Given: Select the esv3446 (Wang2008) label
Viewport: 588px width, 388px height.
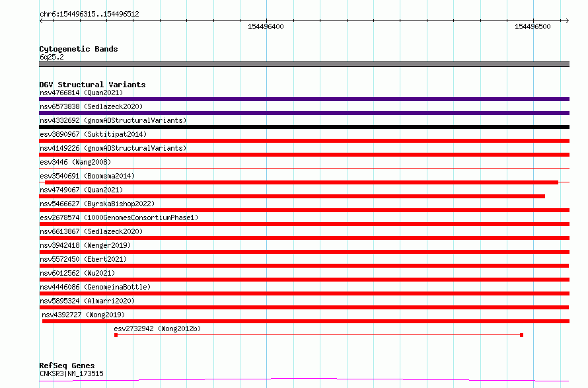Looking at the screenshot, I should (75, 162).
